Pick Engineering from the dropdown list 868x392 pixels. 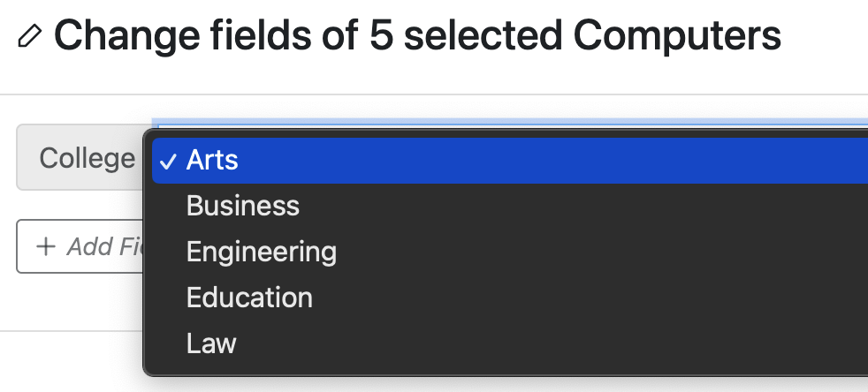(x=262, y=253)
